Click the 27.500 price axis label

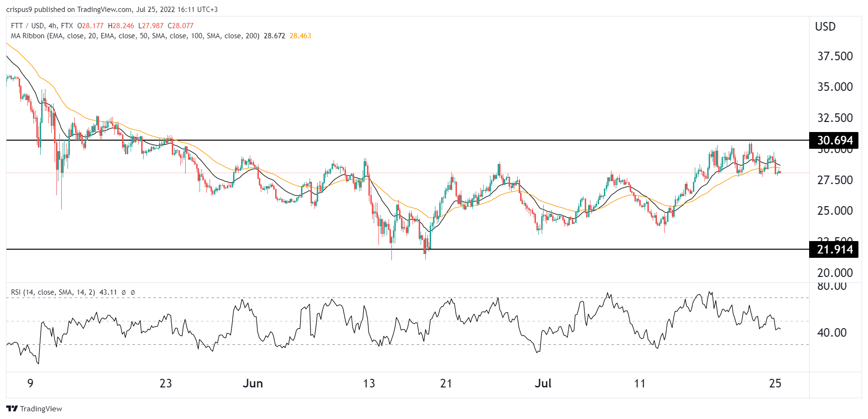click(x=835, y=180)
